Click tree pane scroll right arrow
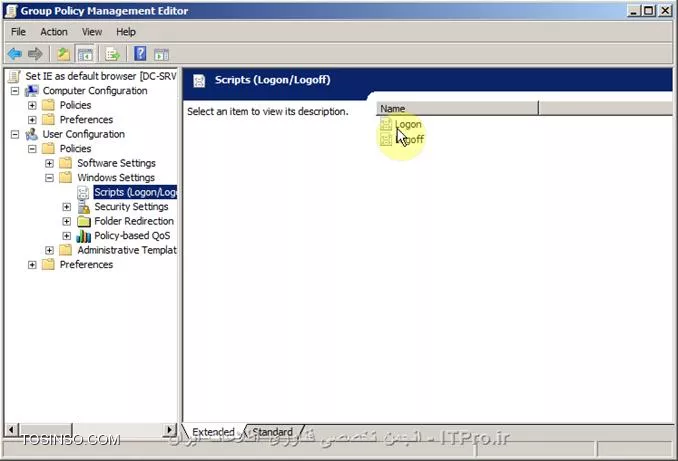Screen dimensions: 678x461 [171, 429]
